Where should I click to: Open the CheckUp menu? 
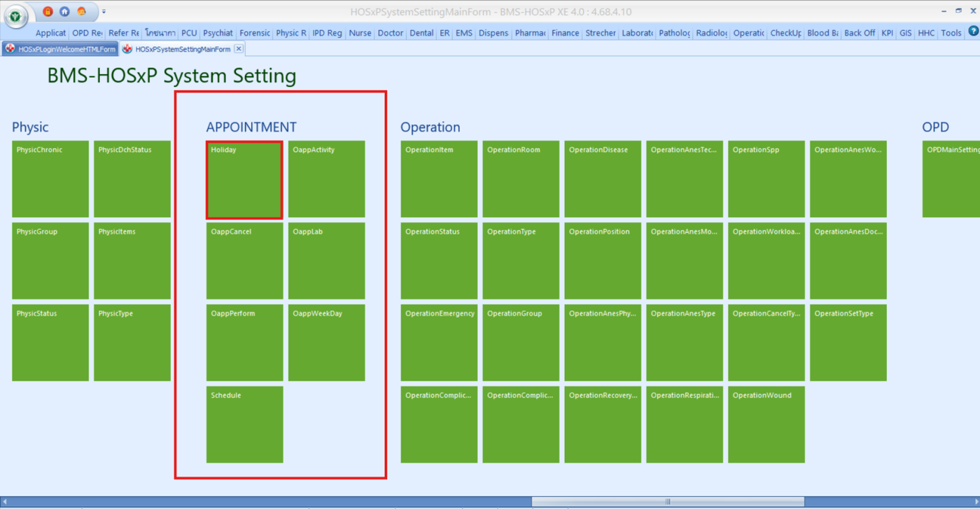click(x=786, y=33)
